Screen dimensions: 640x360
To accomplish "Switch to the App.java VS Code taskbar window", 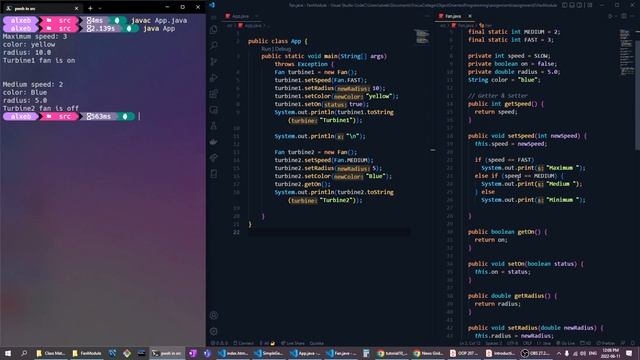I will (305, 353).
